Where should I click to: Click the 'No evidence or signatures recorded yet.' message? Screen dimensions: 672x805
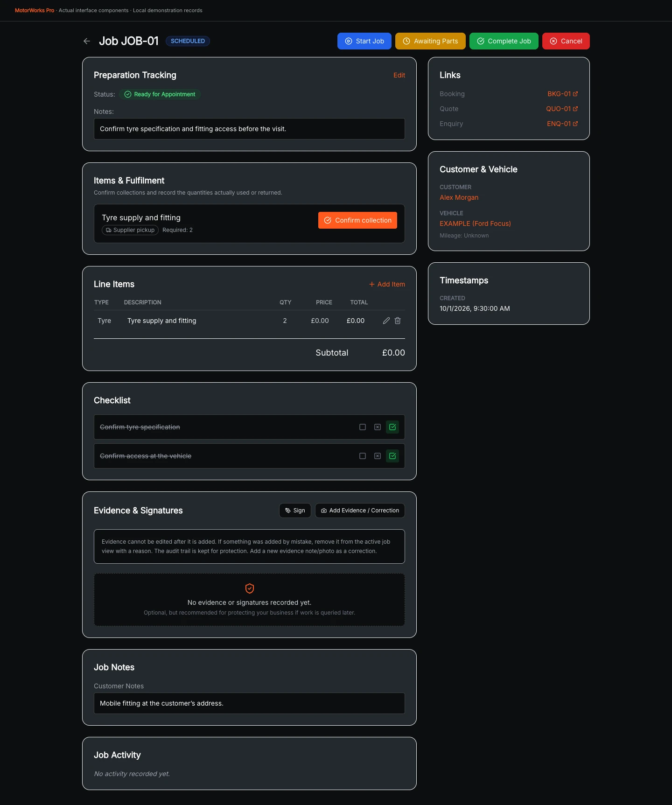click(249, 602)
